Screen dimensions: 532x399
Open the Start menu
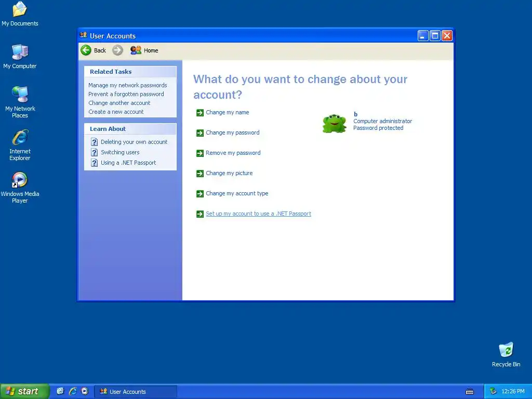click(24, 391)
